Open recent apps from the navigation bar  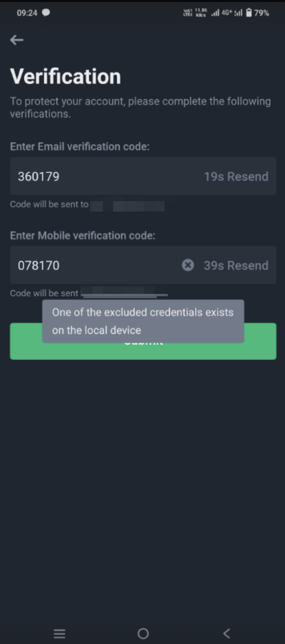(60, 634)
